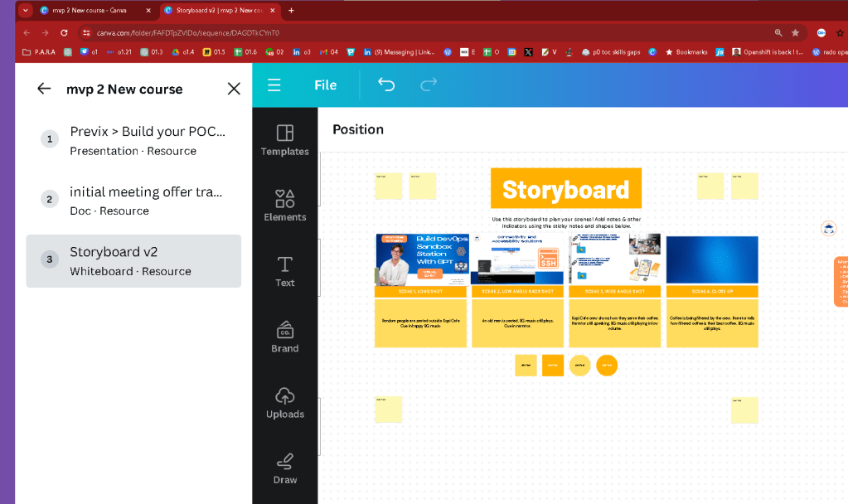This screenshot has height=504, width=848.
Task: Select Scene 3 wide angle shot image
Action: click(615, 259)
